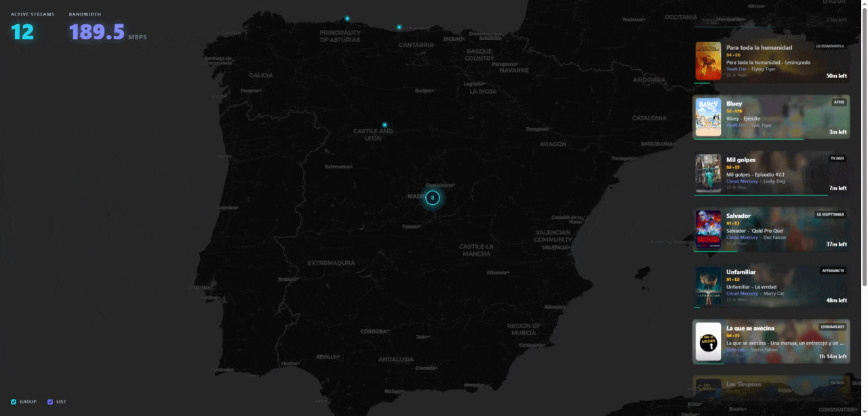
Task: Click the CHROMECAST device badge
Action: [x=833, y=326]
